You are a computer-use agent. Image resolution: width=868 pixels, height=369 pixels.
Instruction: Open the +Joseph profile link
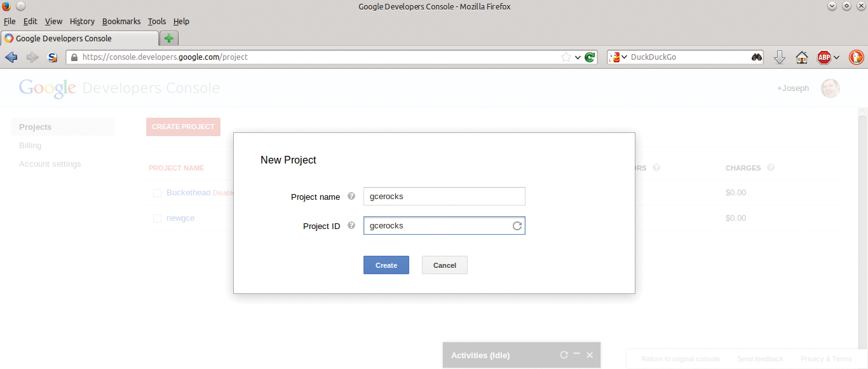[x=793, y=88]
